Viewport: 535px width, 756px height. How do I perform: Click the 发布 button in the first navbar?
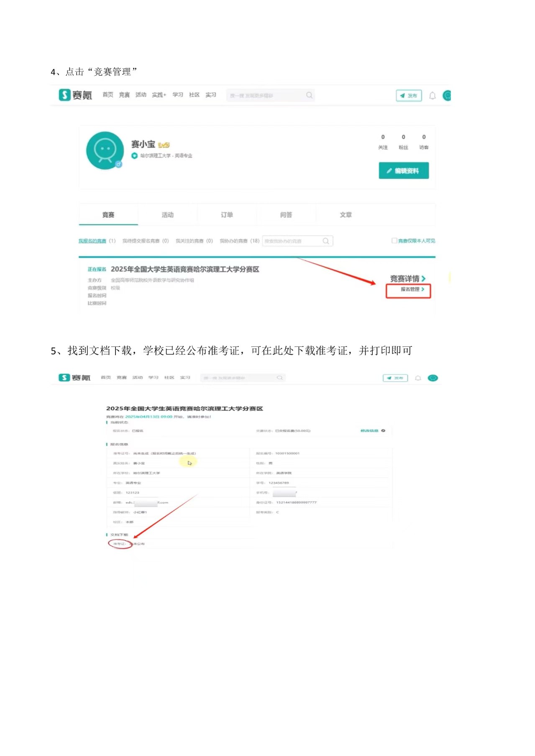(409, 96)
